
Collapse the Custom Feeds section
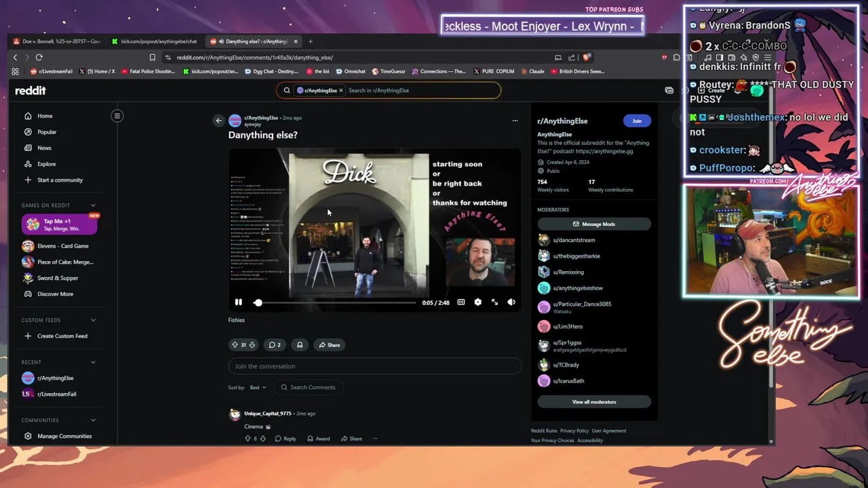tap(93, 320)
